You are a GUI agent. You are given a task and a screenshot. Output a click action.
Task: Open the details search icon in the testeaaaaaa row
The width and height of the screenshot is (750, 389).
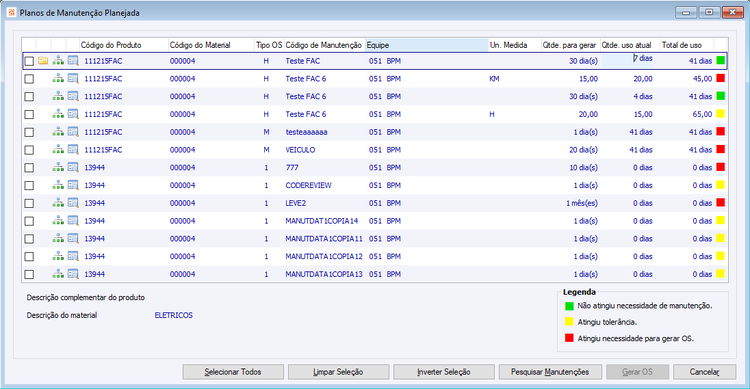click(x=73, y=132)
